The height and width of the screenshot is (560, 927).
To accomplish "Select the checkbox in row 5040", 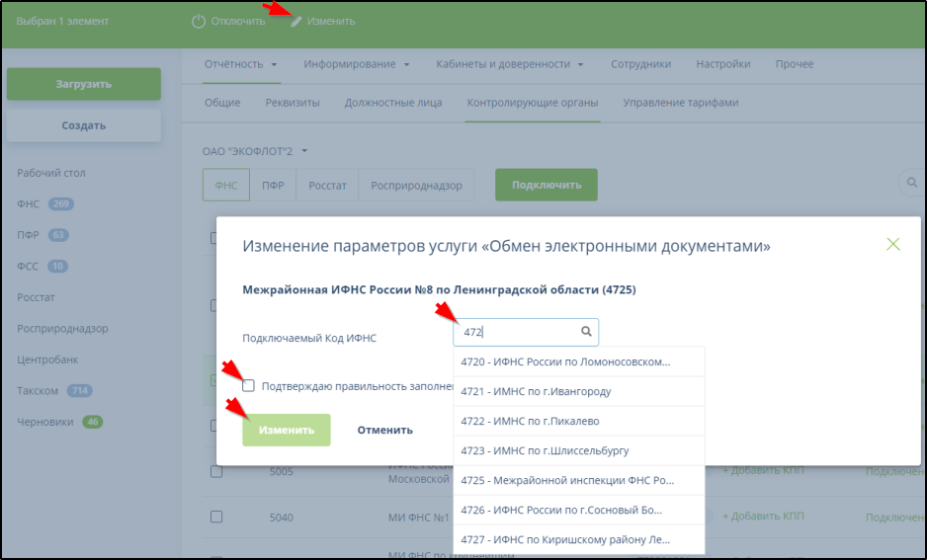I will (216, 517).
